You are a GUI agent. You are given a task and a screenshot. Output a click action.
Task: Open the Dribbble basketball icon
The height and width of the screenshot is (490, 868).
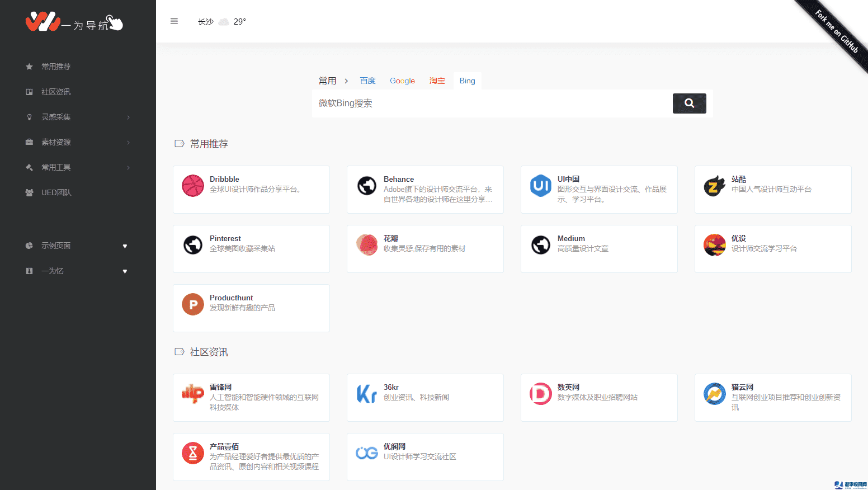point(193,186)
